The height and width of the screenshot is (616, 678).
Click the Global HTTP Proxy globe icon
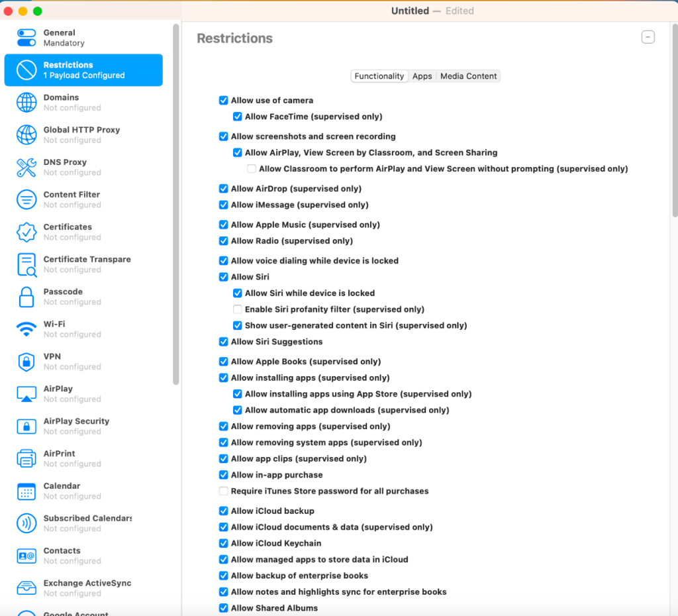pos(26,135)
